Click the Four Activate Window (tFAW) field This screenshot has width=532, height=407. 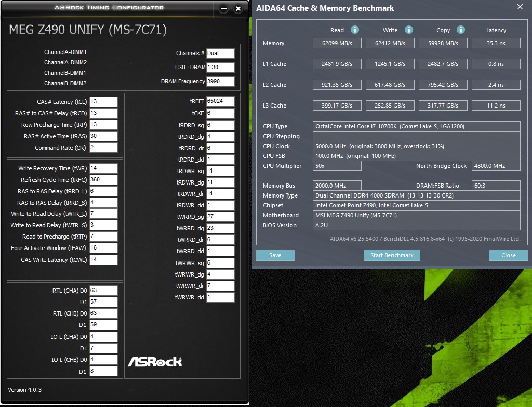103,248
